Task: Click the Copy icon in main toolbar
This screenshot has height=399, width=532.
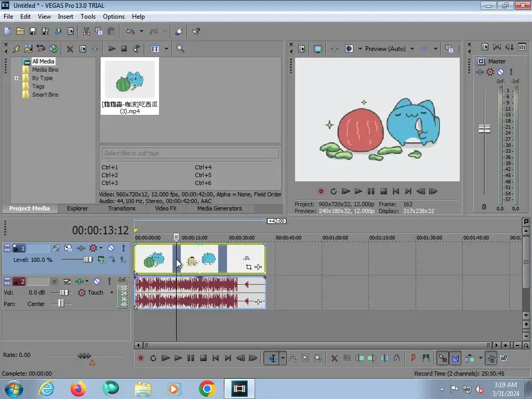Action: coord(99,31)
